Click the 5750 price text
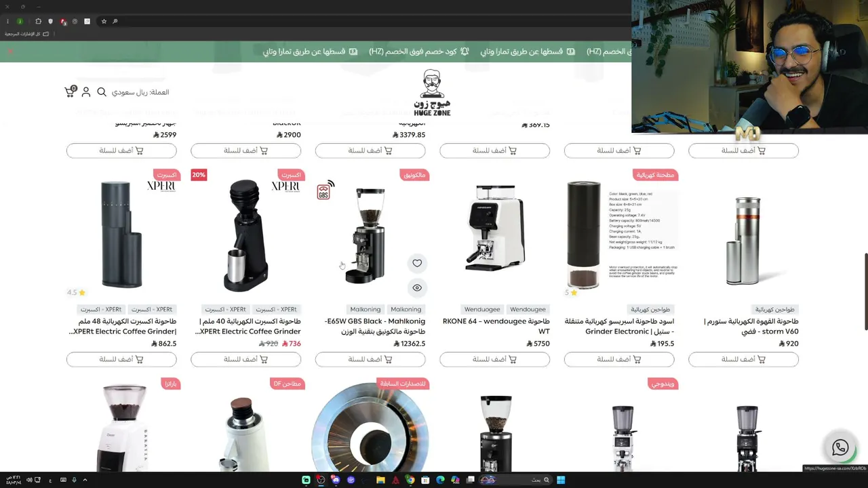This screenshot has width=868, height=488. (538, 344)
